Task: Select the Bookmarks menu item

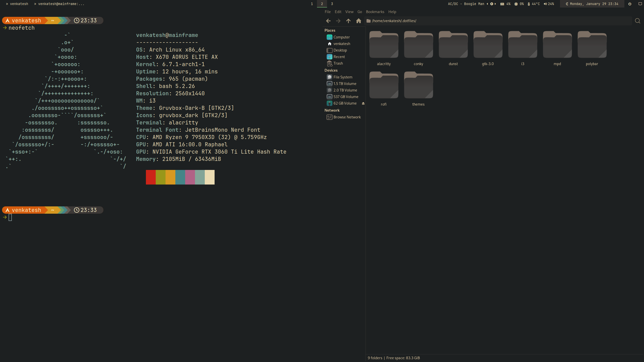Action: [x=375, y=12]
